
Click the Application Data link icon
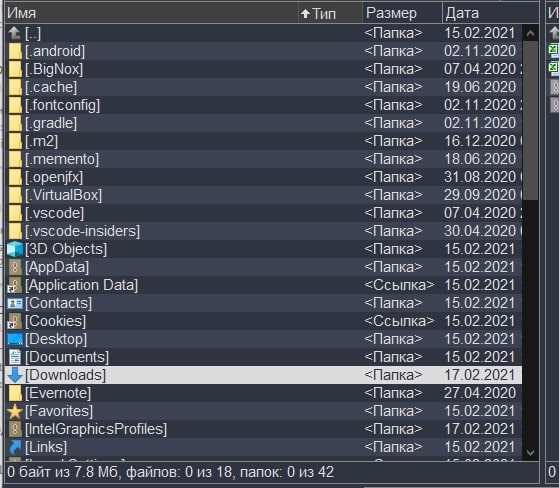click(15, 285)
